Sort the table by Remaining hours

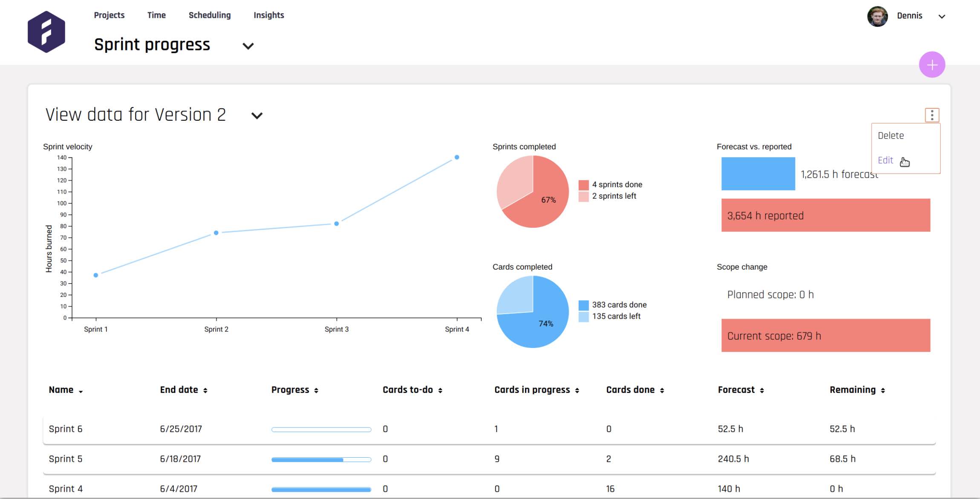click(x=857, y=389)
